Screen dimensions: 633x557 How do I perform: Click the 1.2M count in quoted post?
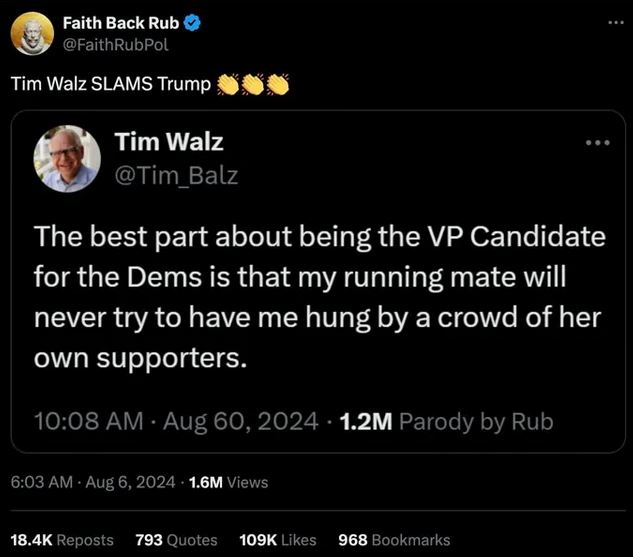click(x=365, y=421)
